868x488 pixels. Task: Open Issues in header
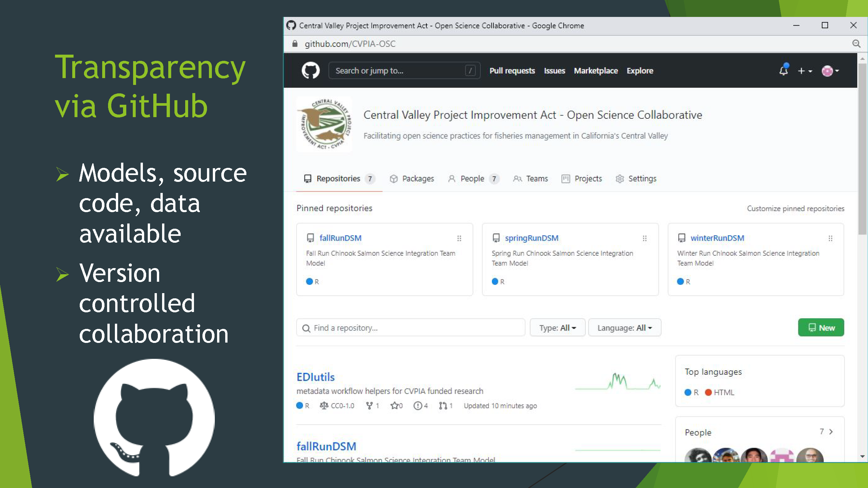pyautogui.click(x=554, y=71)
